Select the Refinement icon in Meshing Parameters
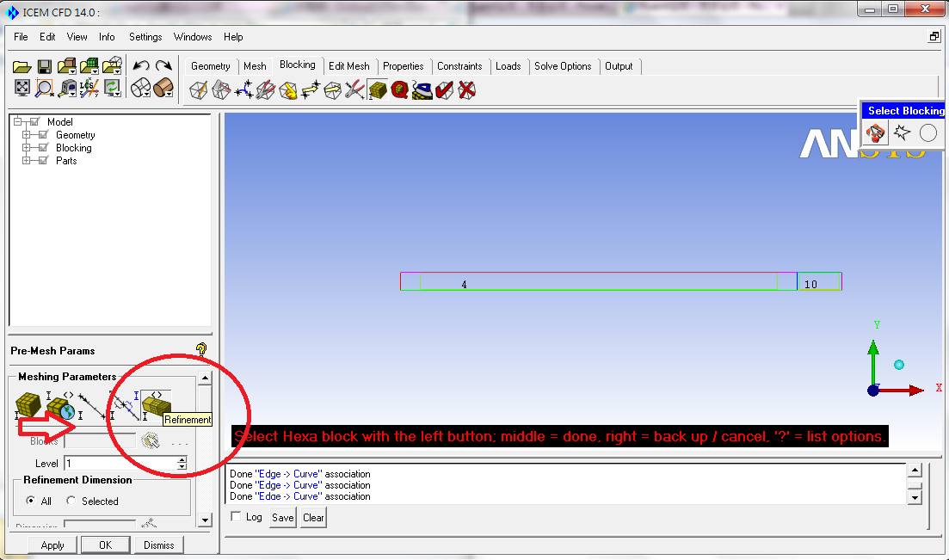The width and height of the screenshot is (949, 560). 156,403
